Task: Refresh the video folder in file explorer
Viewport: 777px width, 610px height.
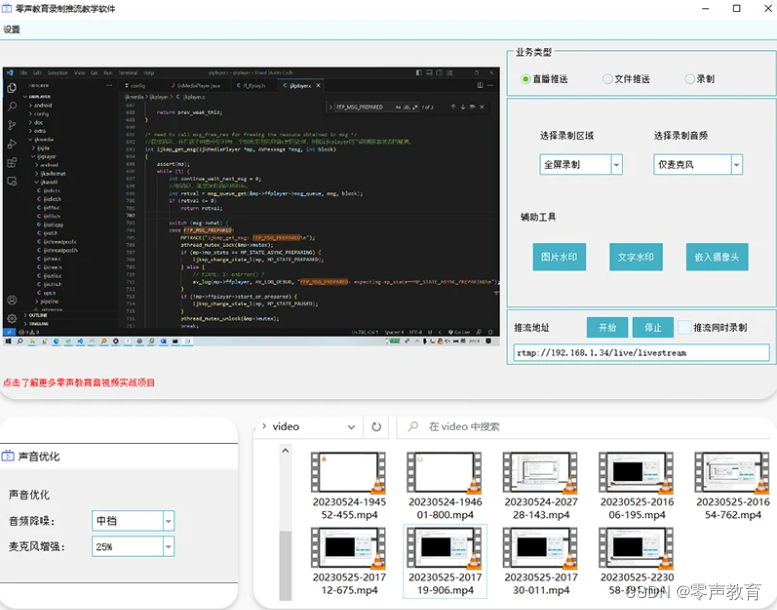Action: coord(376,427)
